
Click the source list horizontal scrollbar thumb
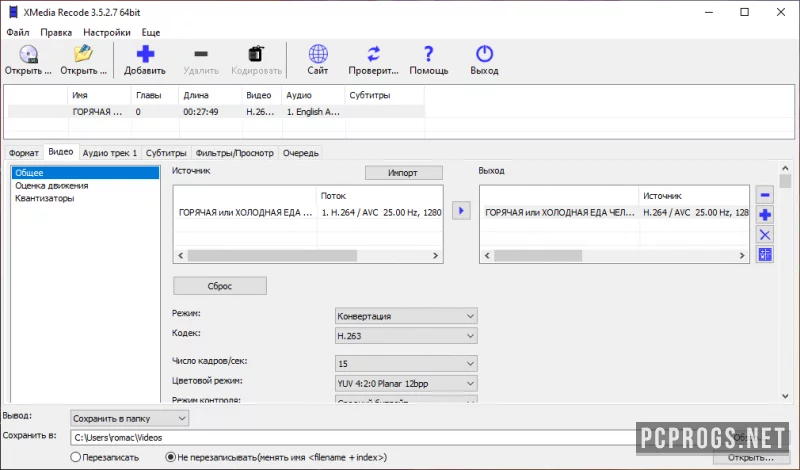click(x=272, y=255)
